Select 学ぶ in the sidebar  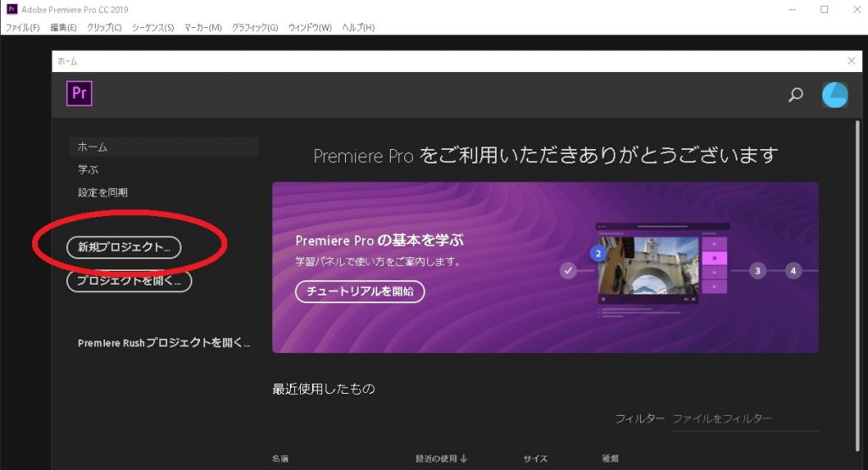click(x=88, y=169)
